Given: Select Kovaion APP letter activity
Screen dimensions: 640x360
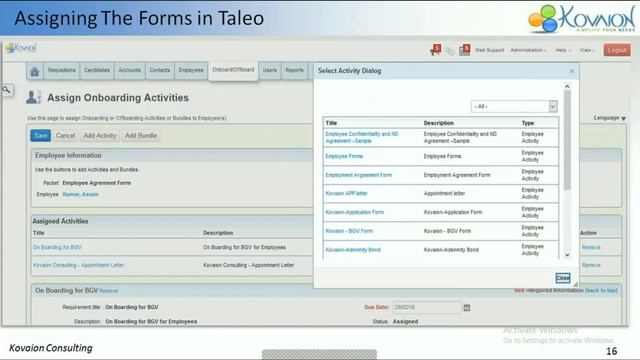Looking at the screenshot, I should pyautogui.click(x=347, y=193).
